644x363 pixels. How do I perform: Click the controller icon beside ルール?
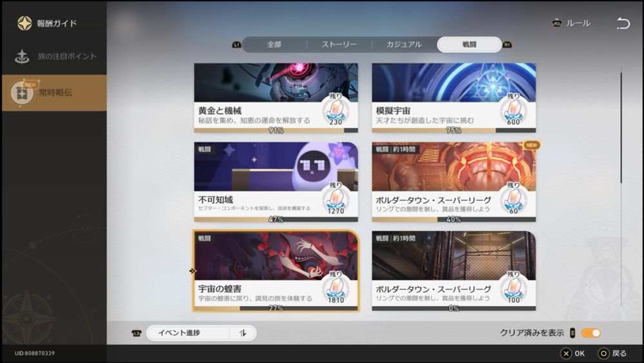pyautogui.click(x=556, y=23)
